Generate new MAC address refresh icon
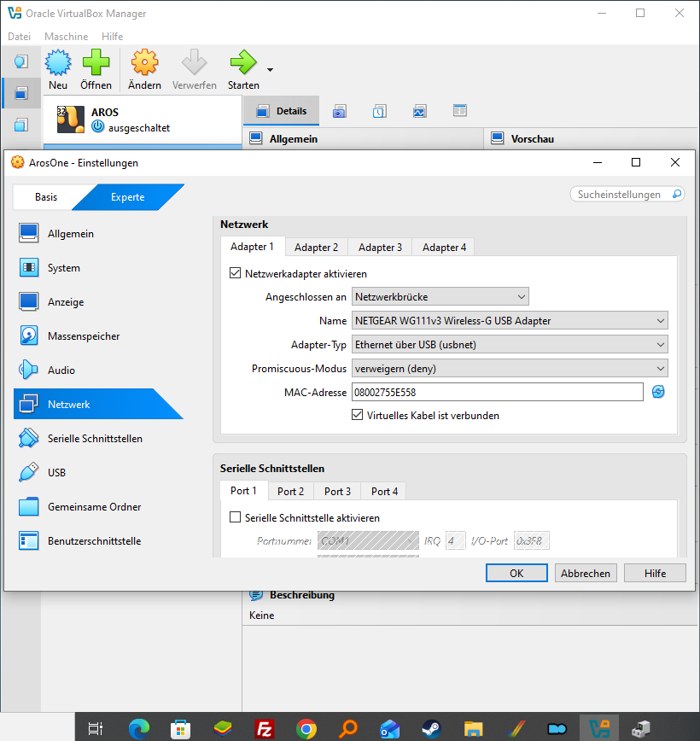This screenshot has width=700, height=741. click(658, 392)
